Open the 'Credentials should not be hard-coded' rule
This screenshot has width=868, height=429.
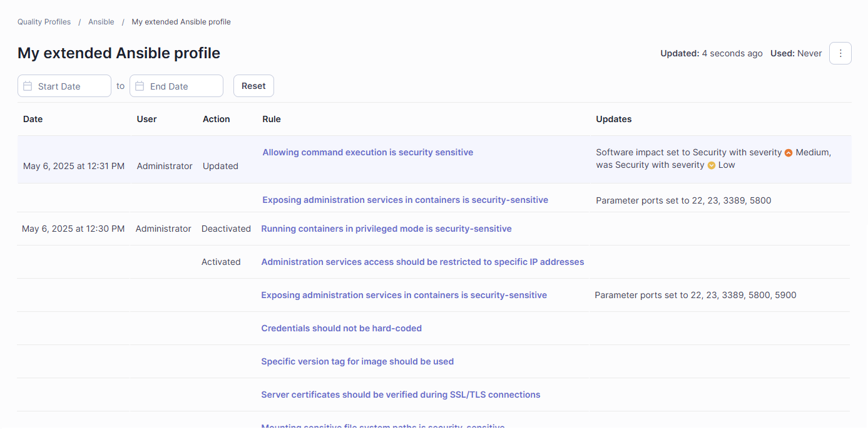coord(342,328)
